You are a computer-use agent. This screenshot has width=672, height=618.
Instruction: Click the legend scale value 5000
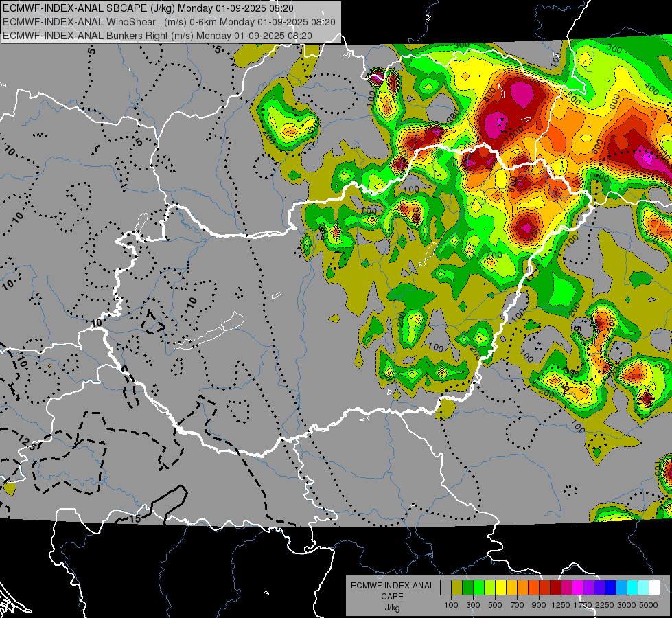pos(649,605)
